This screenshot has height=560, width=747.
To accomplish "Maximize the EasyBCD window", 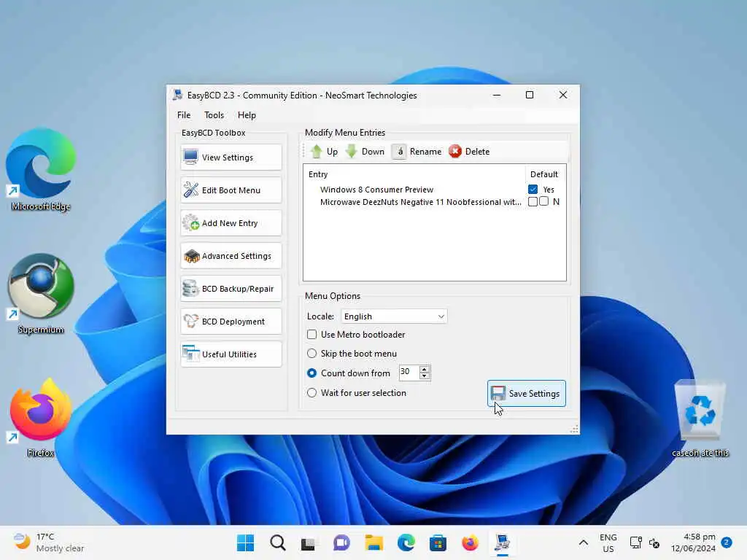I will pos(530,95).
